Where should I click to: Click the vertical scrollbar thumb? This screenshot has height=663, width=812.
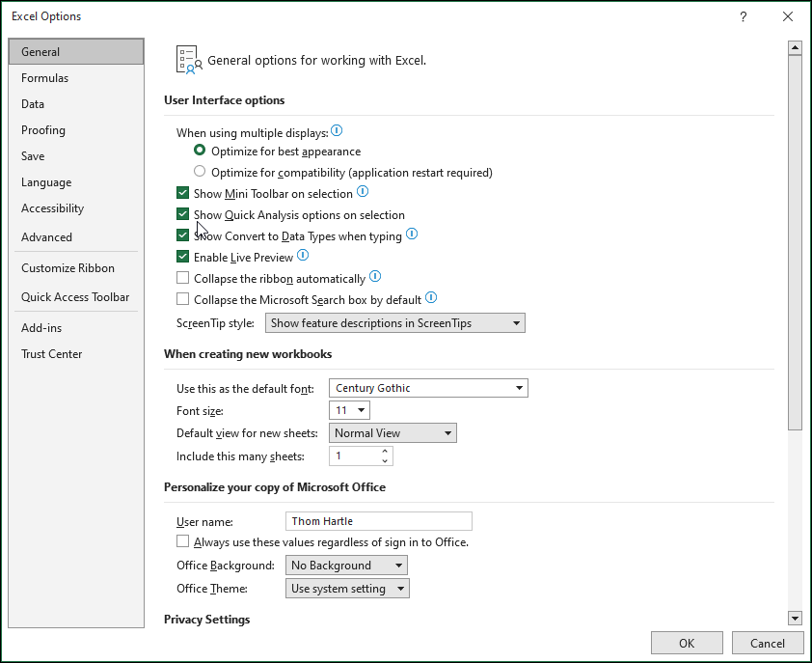click(795, 242)
